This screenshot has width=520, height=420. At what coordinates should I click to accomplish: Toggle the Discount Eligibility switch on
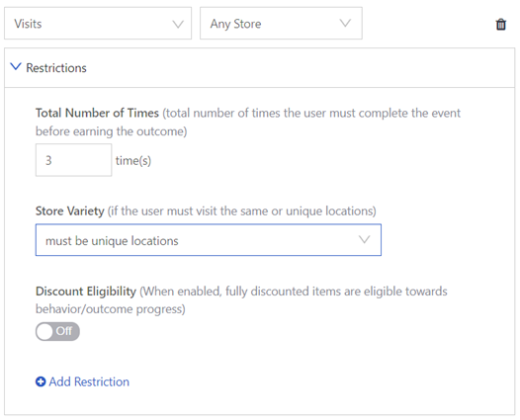pyautogui.click(x=57, y=331)
